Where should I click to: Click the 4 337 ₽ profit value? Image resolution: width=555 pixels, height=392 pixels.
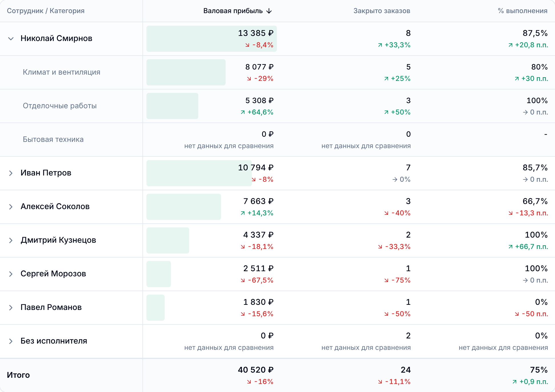pos(258,235)
